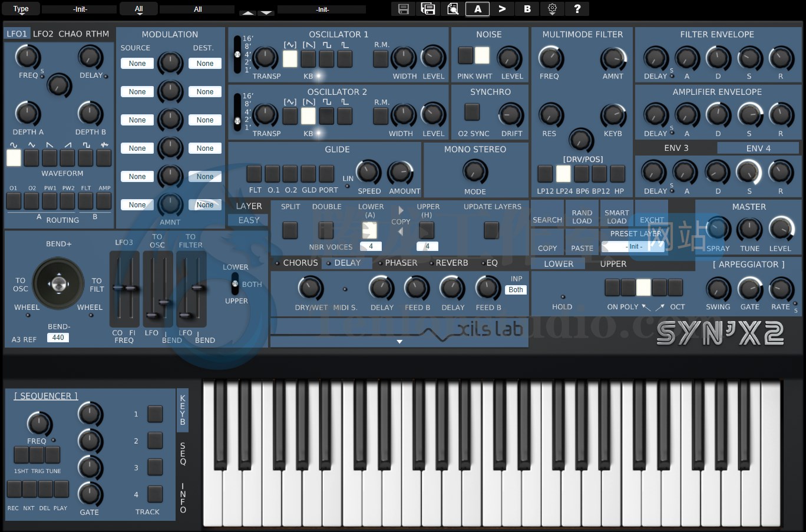This screenshot has width=806, height=532.
Task: Click the Lower/Both/Upper selector switch
Action: coord(235,284)
